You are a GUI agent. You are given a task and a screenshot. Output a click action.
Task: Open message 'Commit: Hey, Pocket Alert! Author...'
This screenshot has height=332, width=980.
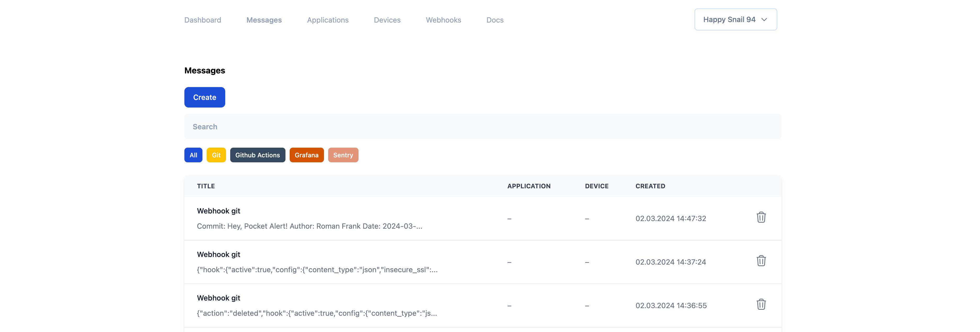309,226
